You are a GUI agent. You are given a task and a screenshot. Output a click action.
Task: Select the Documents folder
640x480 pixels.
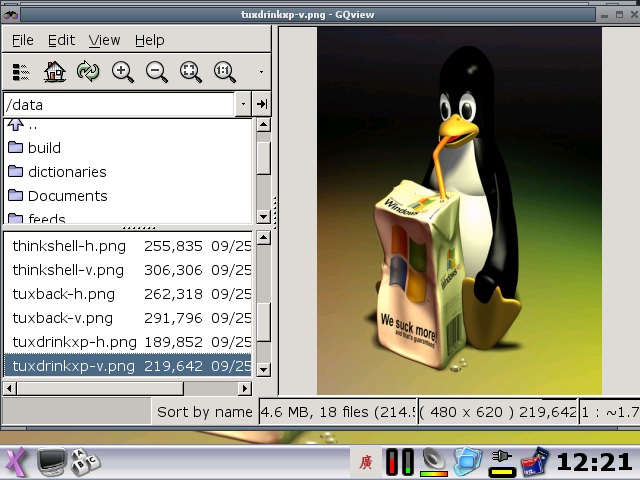click(x=67, y=196)
